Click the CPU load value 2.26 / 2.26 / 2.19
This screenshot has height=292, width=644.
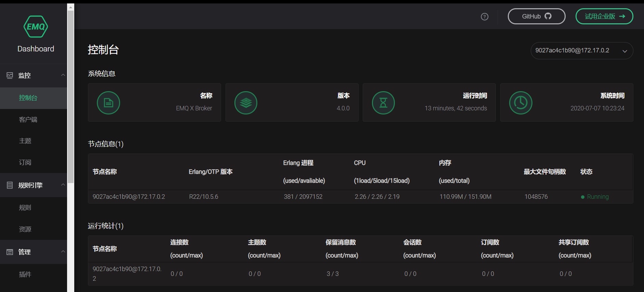(x=377, y=197)
